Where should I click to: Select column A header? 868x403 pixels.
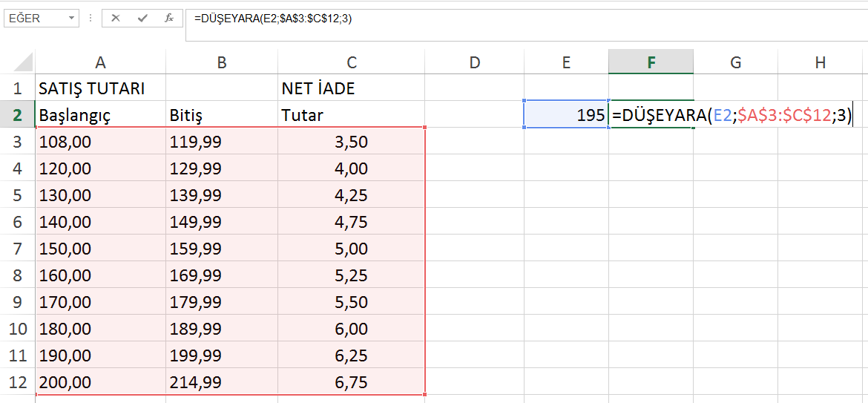point(100,63)
